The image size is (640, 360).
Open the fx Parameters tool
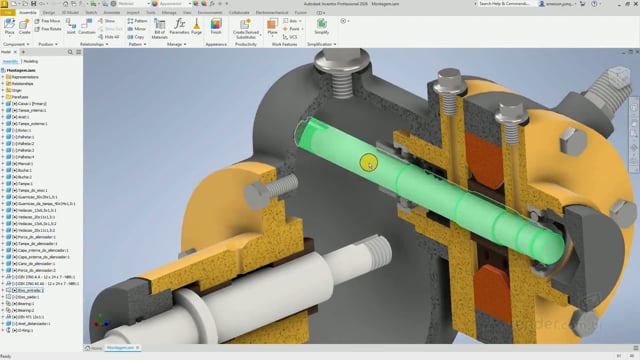179,26
